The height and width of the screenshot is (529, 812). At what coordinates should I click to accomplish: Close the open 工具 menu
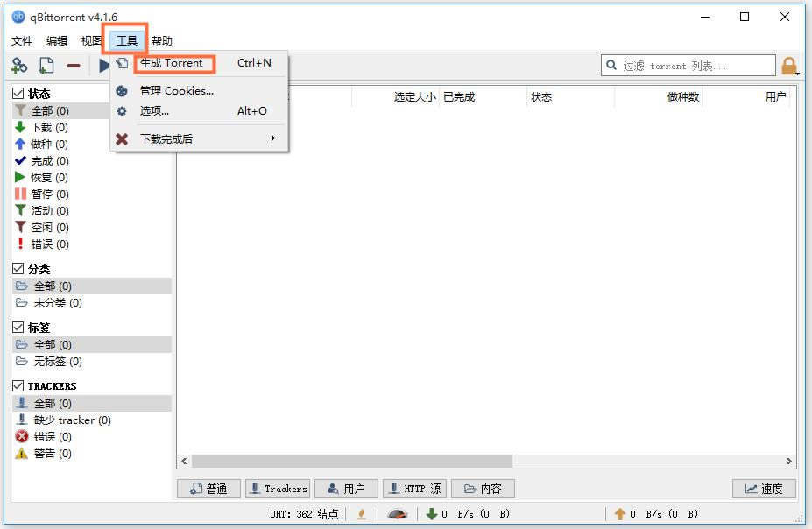[126, 41]
